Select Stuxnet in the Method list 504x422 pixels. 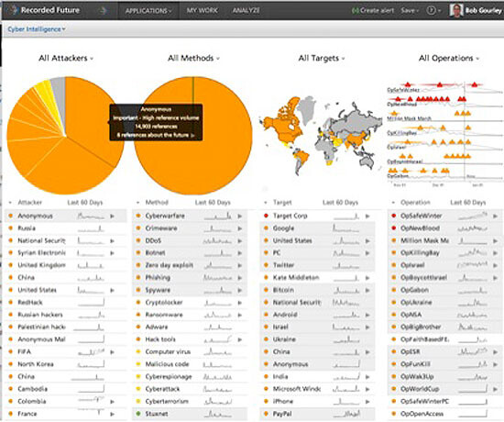[x=157, y=414]
